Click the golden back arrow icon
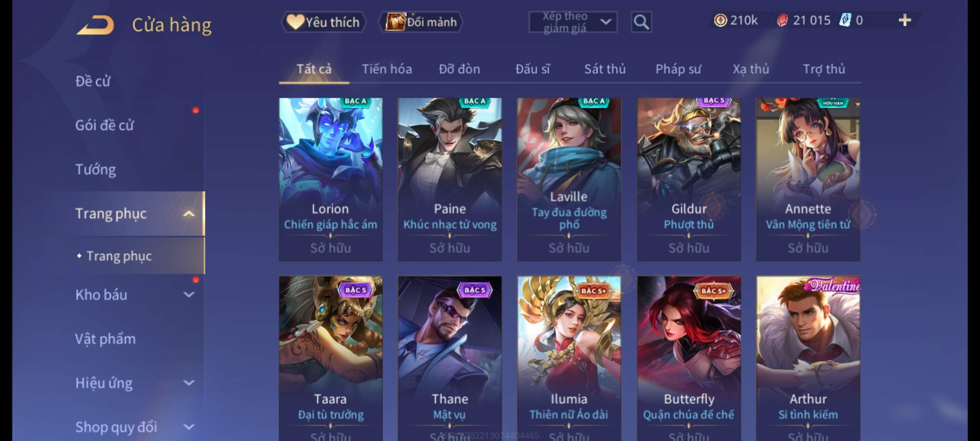 (x=95, y=25)
